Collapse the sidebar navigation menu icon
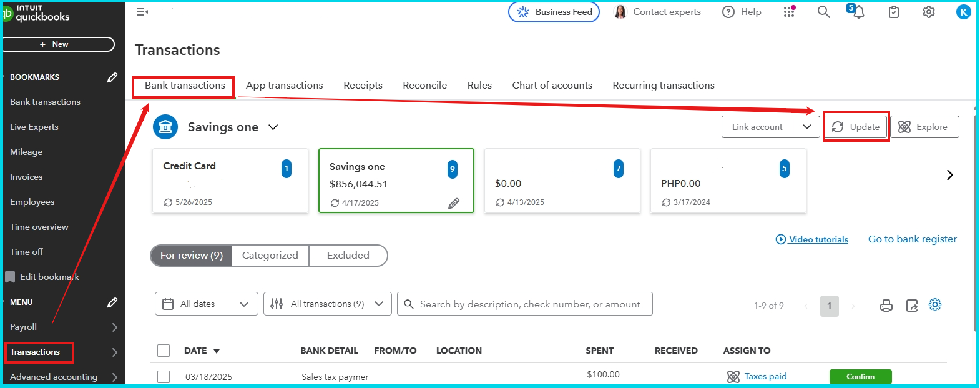This screenshot has width=980, height=388. [x=142, y=12]
